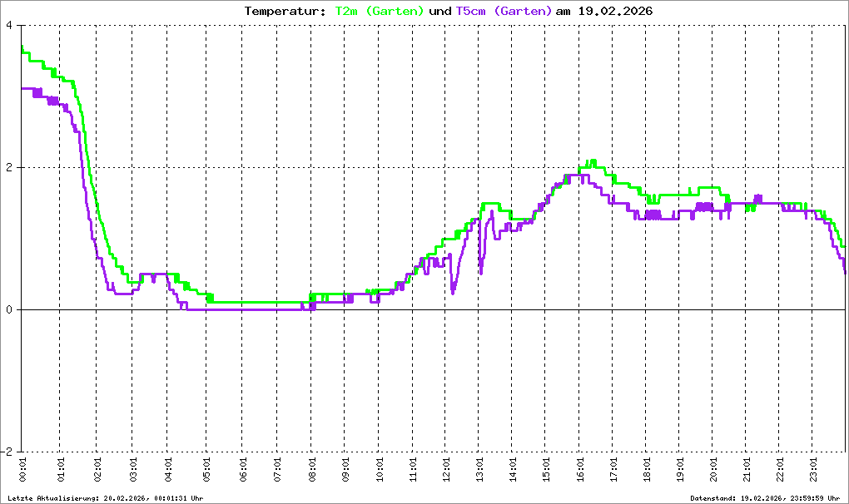The width and height of the screenshot is (849, 504).
Task: Click the green curve's peak near 16:01
Action: coord(592,162)
